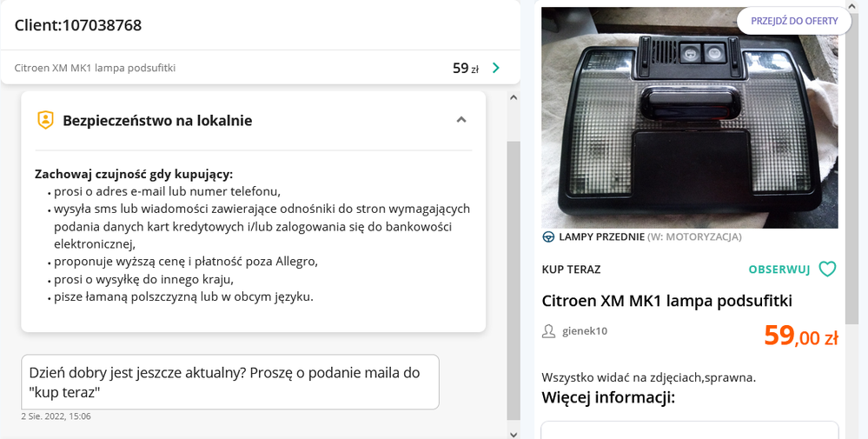Open LAMPY PRZEDNIE category link
The height and width of the screenshot is (439, 868).
click(x=602, y=237)
